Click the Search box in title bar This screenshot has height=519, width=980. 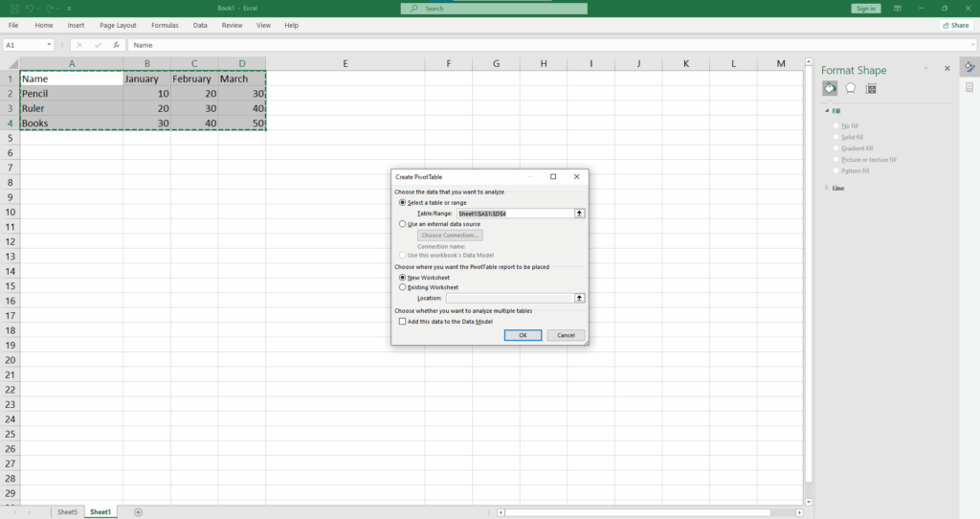(x=494, y=9)
